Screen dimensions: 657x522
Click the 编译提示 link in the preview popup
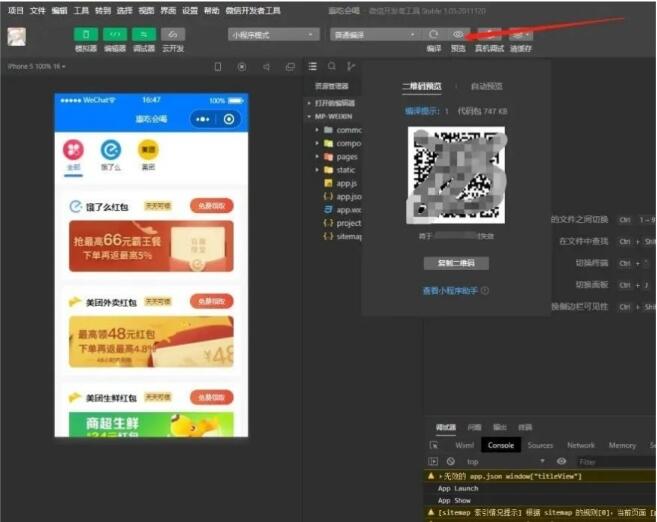422,111
